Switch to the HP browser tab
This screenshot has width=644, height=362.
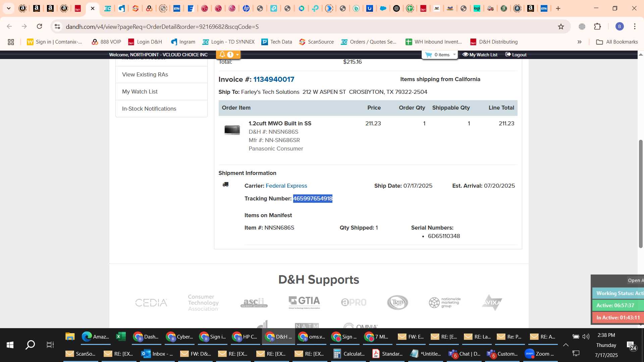coord(246,8)
